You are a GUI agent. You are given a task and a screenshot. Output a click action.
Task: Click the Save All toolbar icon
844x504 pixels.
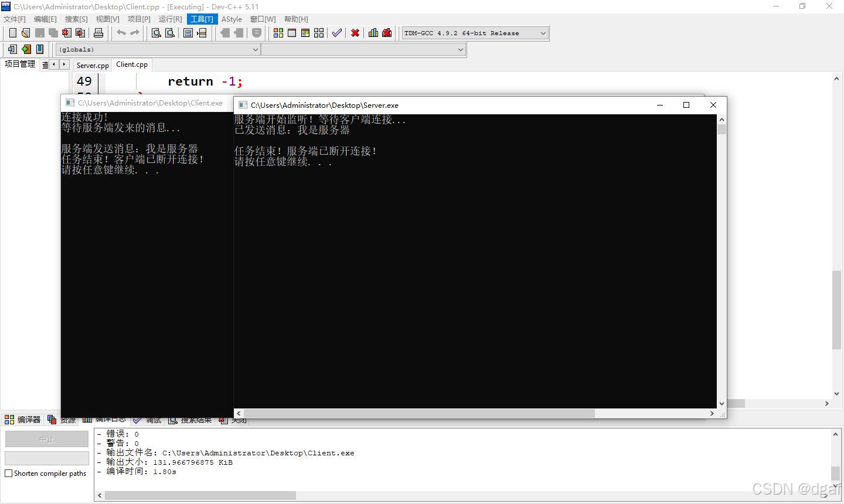pos(53,33)
